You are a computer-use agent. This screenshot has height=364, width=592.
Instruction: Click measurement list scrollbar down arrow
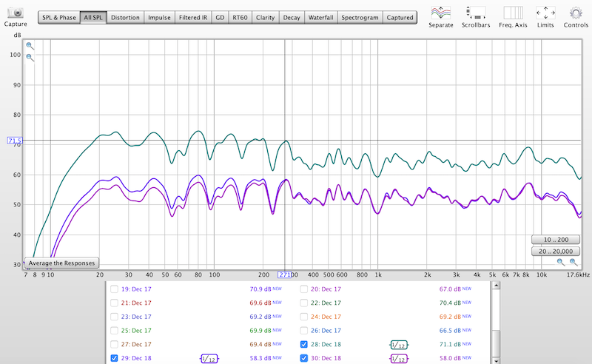point(496,360)
